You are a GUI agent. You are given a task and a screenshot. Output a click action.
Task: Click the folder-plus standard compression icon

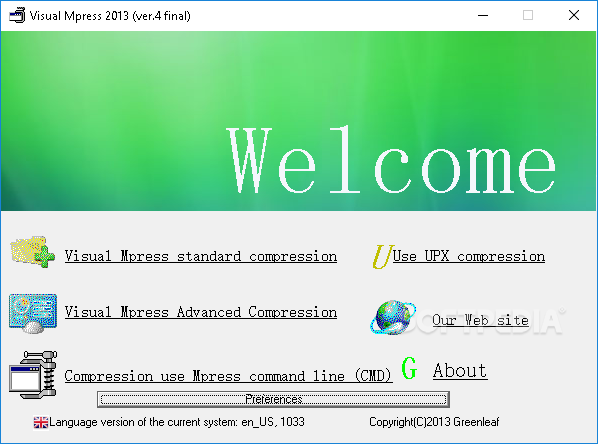pos(33,252)
